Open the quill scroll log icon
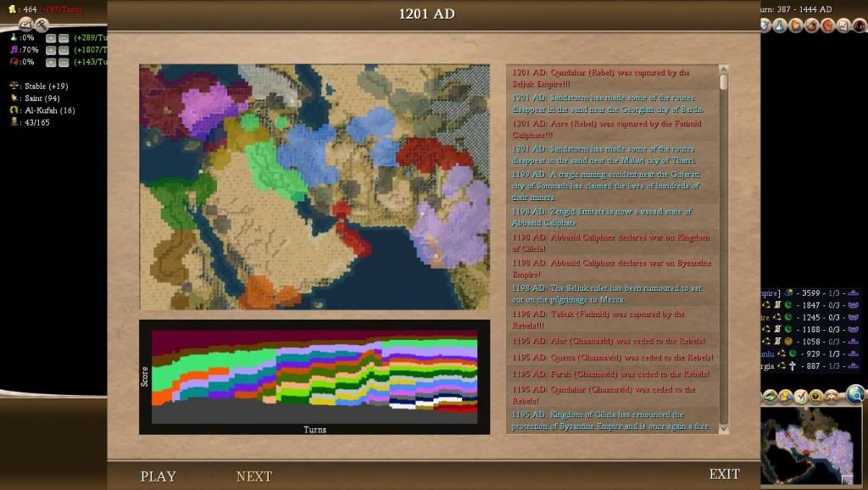The width and height of the screenshot is (868, 490). 25,24
